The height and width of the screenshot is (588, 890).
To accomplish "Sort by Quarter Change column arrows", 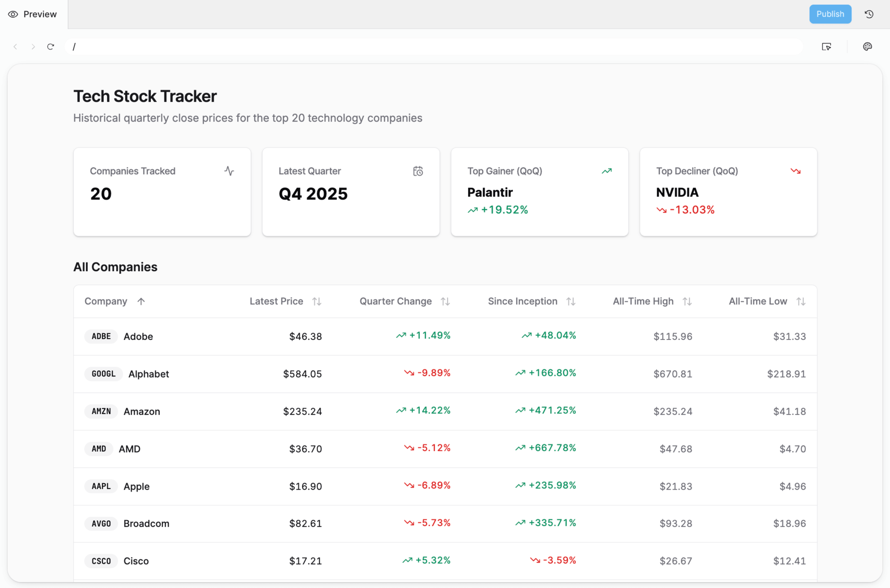I will point(445,301).
